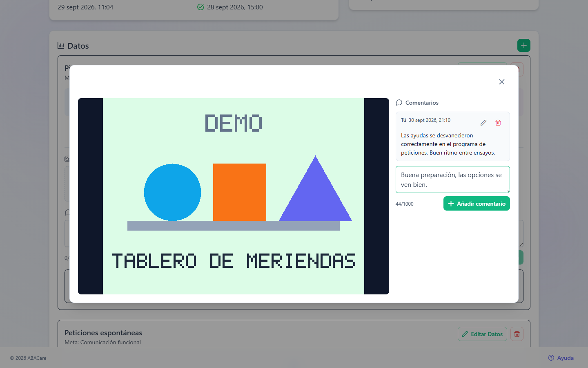Edit the comment dated 30 sept 2026

click(483, 123)
